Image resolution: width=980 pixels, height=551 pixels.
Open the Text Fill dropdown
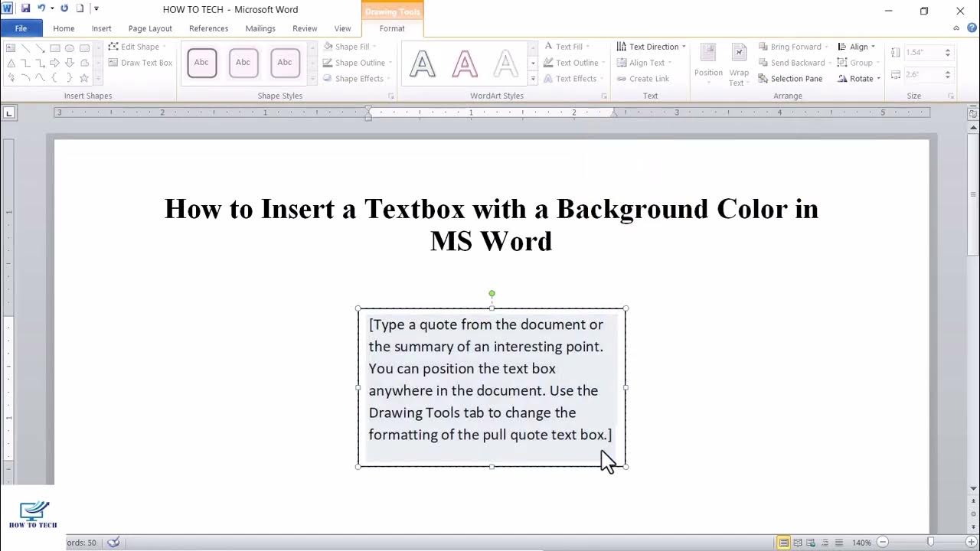click(567, 47)
